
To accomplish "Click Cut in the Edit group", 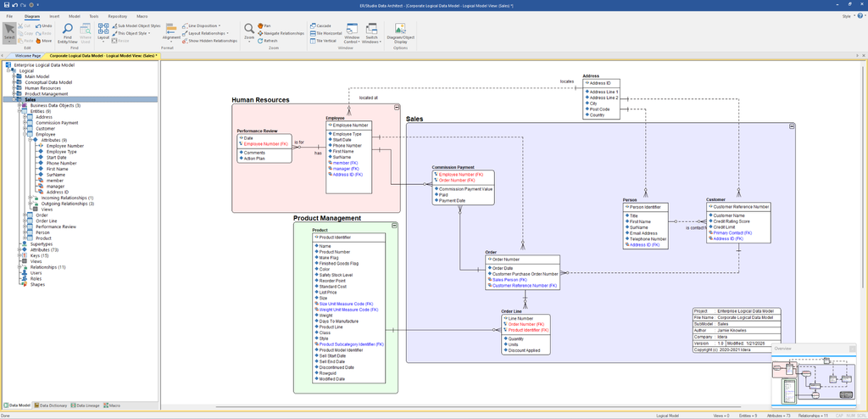I will (x=25, y=25).
